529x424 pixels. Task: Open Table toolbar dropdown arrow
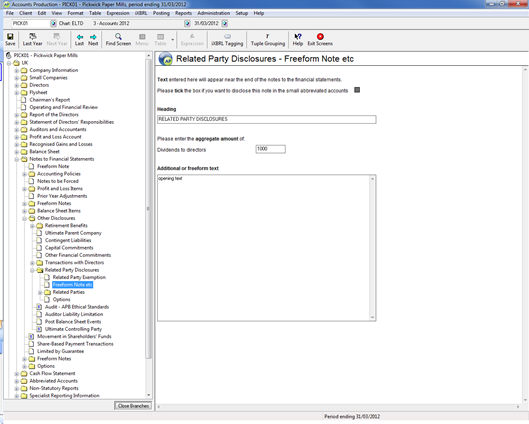pos(173,40)
